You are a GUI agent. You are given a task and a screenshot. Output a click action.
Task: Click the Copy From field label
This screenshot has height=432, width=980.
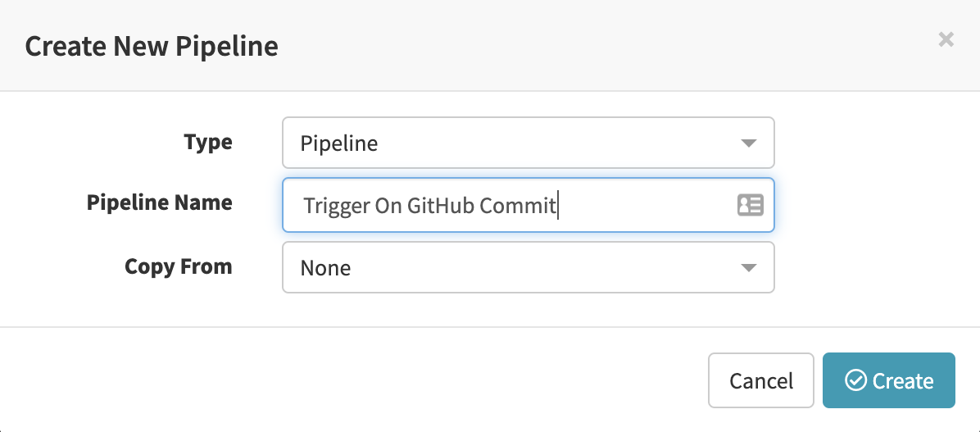(x=178, y=266)
